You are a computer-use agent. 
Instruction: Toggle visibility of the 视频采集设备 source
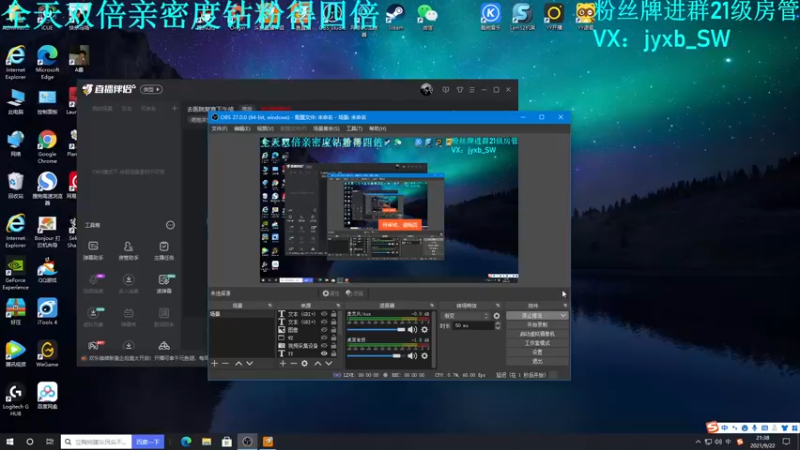(324, 345)
